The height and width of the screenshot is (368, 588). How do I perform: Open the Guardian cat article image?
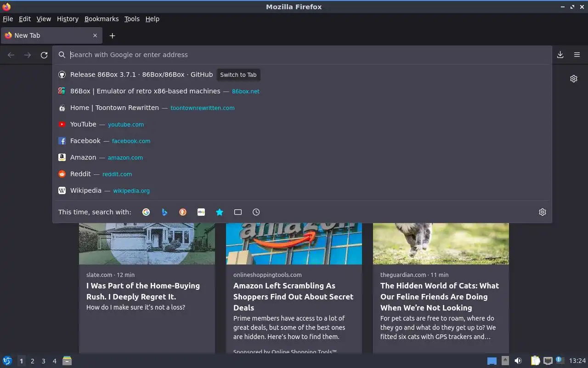[441, 244]
